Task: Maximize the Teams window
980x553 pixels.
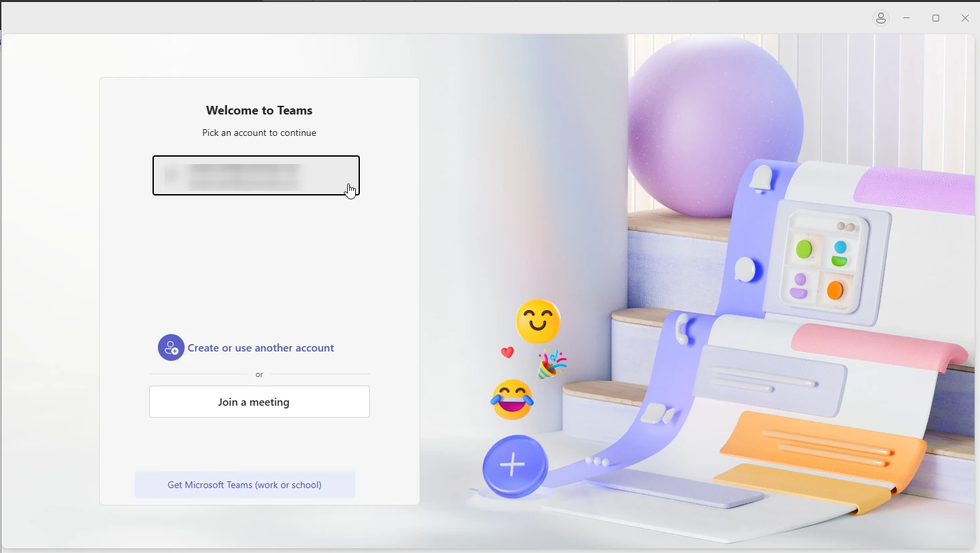Action: tap(936, 19)
